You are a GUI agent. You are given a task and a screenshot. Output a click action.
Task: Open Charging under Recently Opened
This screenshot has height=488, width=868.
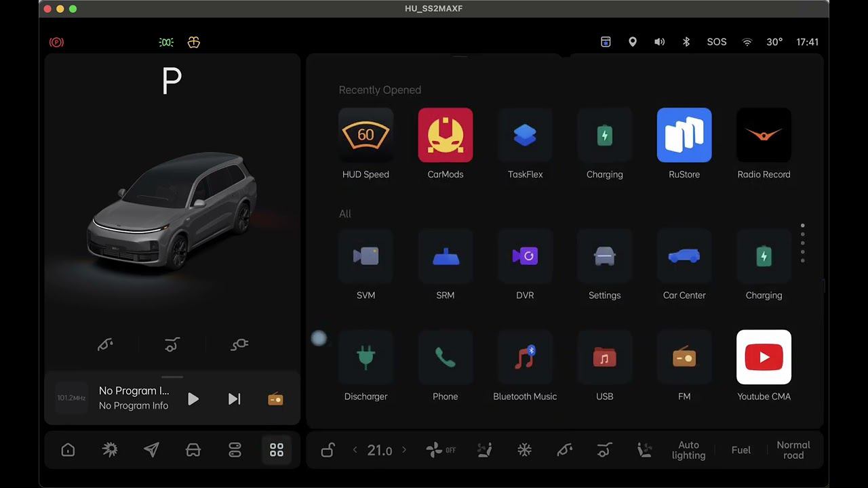pyautogui.click(x=604, y=135)
